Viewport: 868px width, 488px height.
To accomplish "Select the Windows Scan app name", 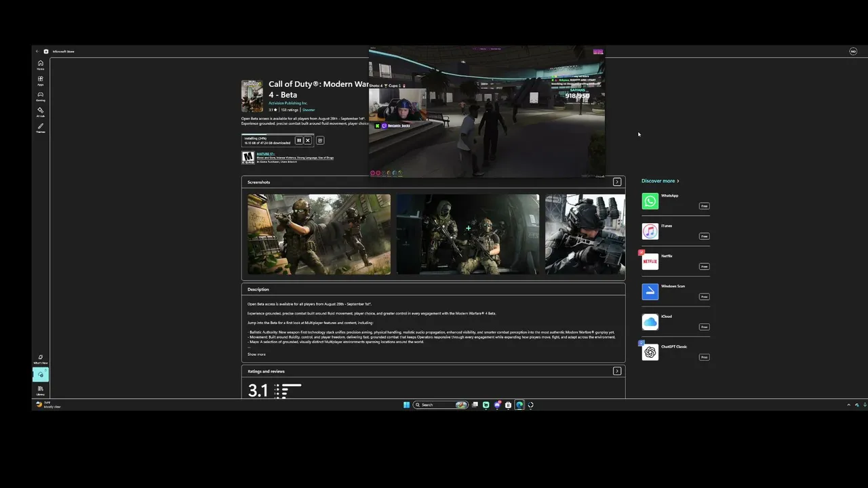I will pos(673,286).
